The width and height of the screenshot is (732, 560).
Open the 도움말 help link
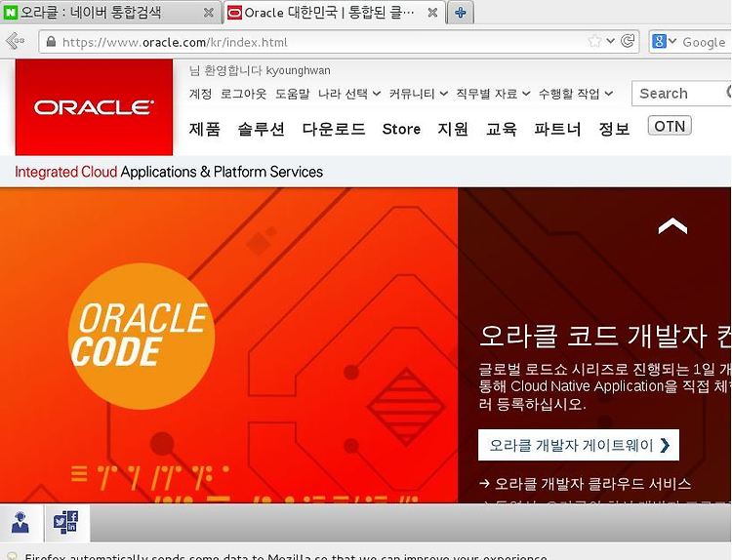(292, 94)
